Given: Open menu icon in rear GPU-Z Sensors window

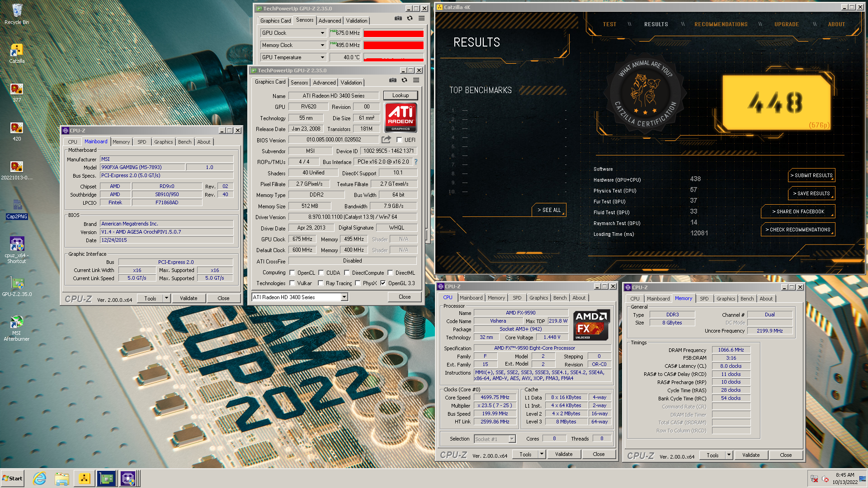Looking at the screenshot, I should pos(421,18).
